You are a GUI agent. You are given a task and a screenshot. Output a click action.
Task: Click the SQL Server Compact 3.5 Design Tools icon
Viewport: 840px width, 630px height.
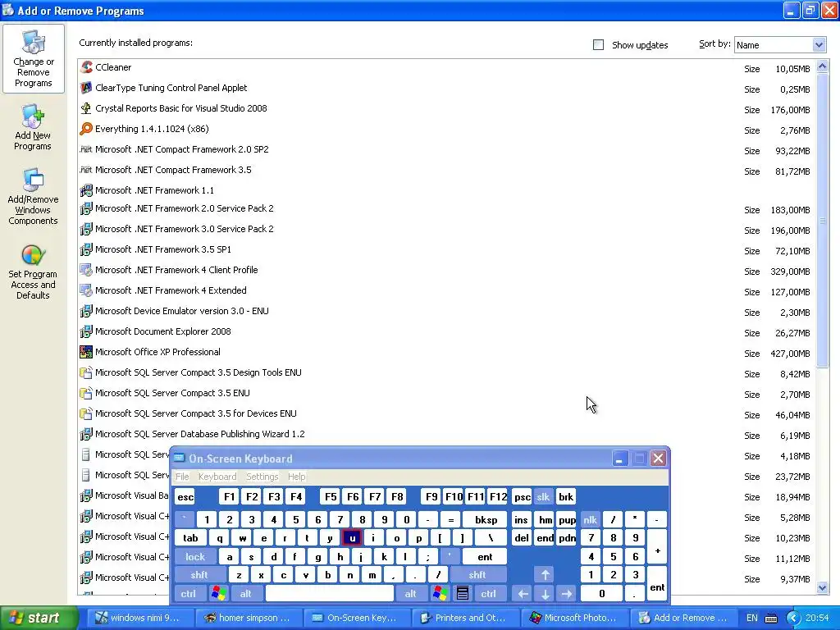click(85, 372)
